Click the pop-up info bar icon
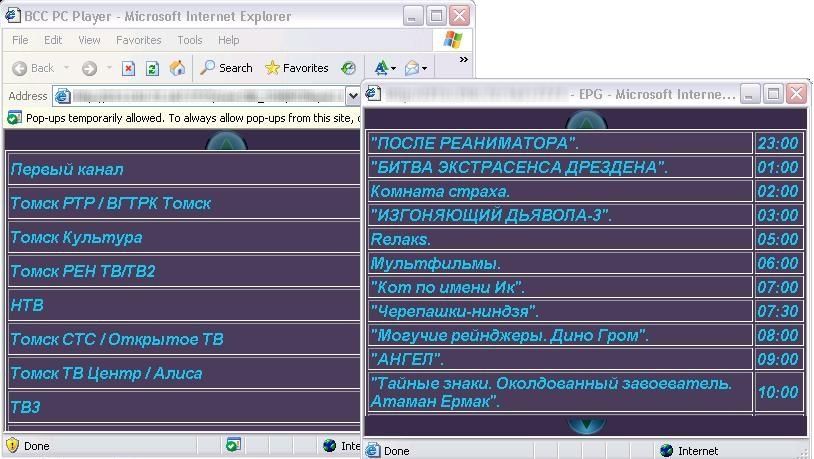814x459 pixels. click(x=14, y=118)
